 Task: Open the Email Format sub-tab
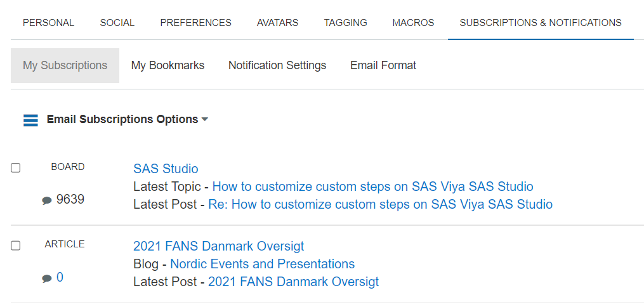coord(383,65)
